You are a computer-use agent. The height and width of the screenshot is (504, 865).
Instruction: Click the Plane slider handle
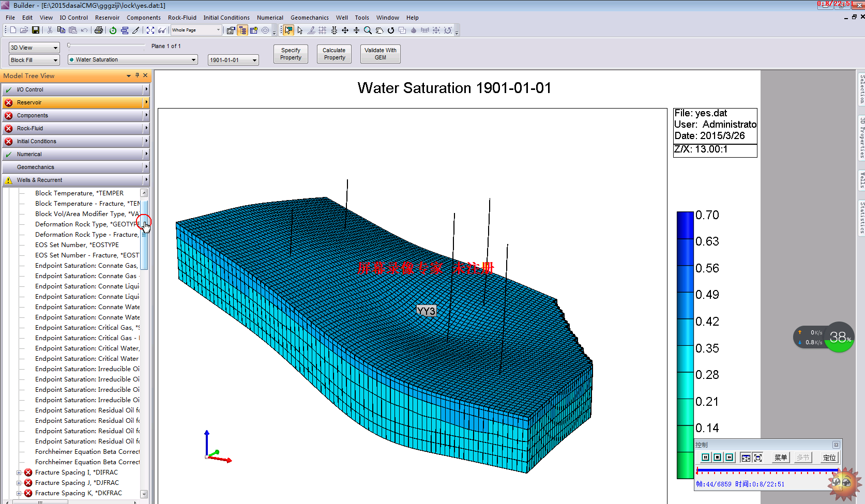click(x=69, y=45)
